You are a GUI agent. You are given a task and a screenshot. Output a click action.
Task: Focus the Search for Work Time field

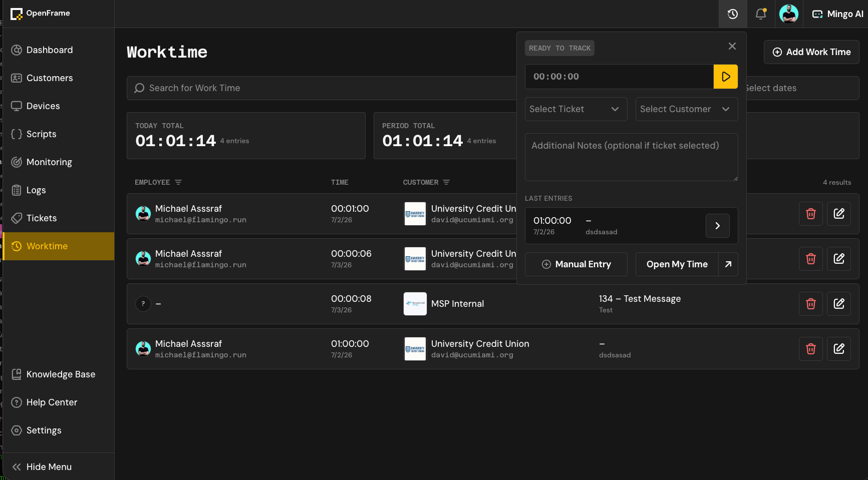(322, 88)
